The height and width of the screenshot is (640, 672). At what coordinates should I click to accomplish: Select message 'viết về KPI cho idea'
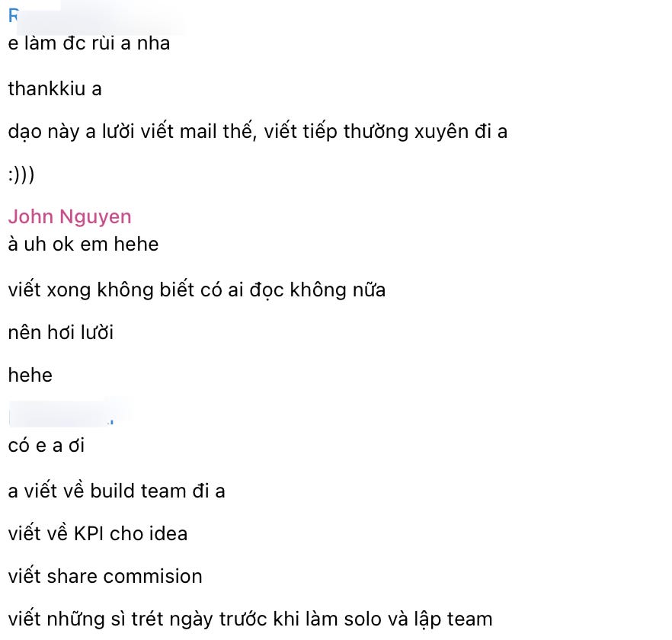click(x=98, y=533)
